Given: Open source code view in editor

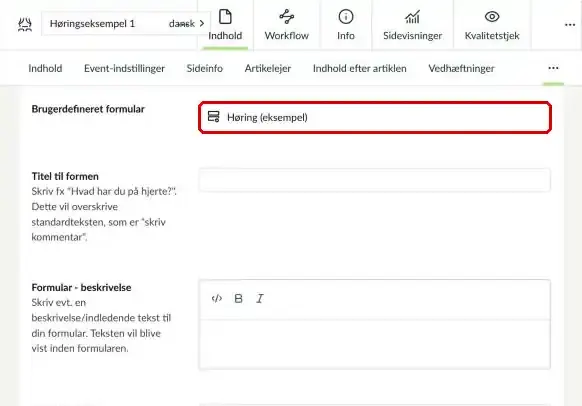Looking at the screenshot, I should click(217, 298).
